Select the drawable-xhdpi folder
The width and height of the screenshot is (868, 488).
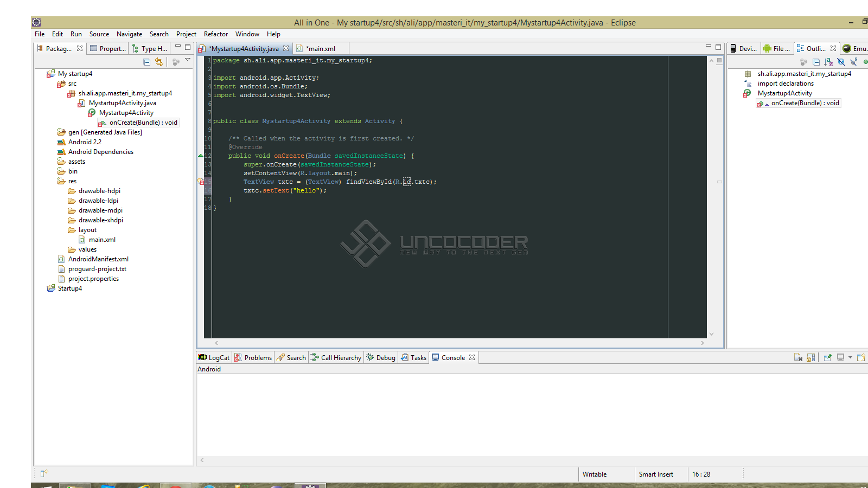pyautogui.click(x=101, y=220)
